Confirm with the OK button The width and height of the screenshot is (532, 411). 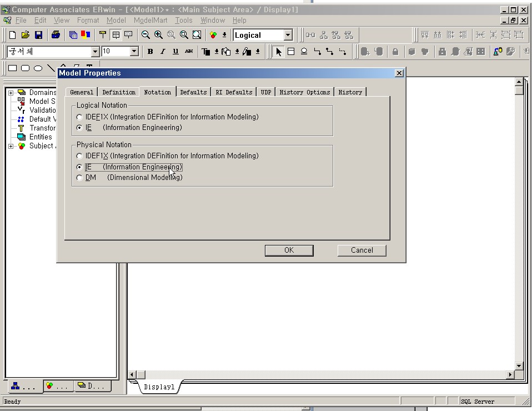tap(289, 250)
